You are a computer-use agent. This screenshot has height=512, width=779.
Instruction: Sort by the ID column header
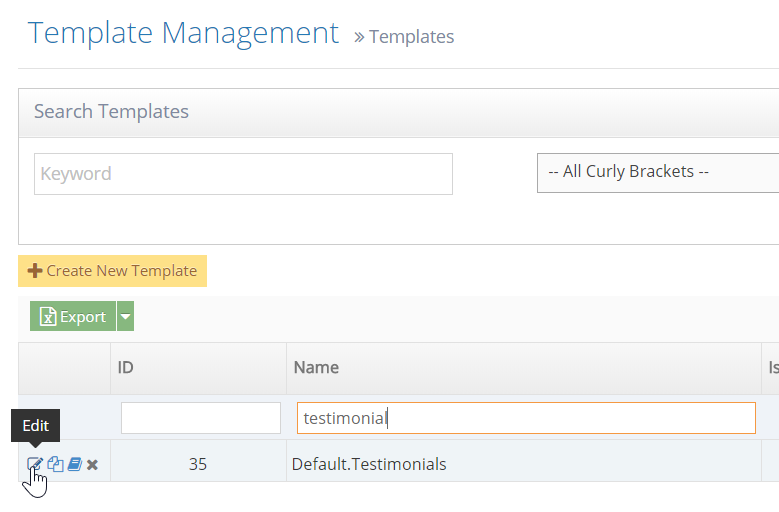[126, 367]
